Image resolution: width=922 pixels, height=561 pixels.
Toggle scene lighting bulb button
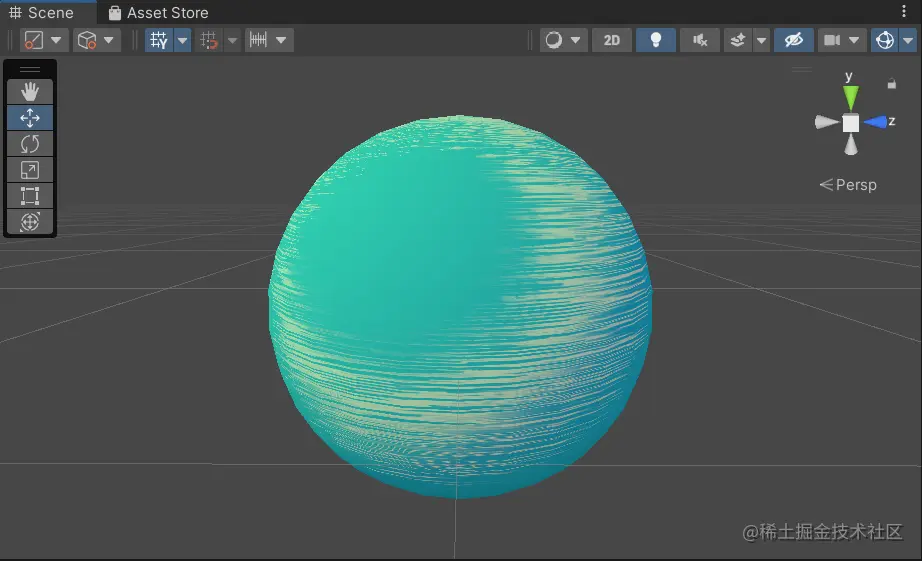coord(656,40)
